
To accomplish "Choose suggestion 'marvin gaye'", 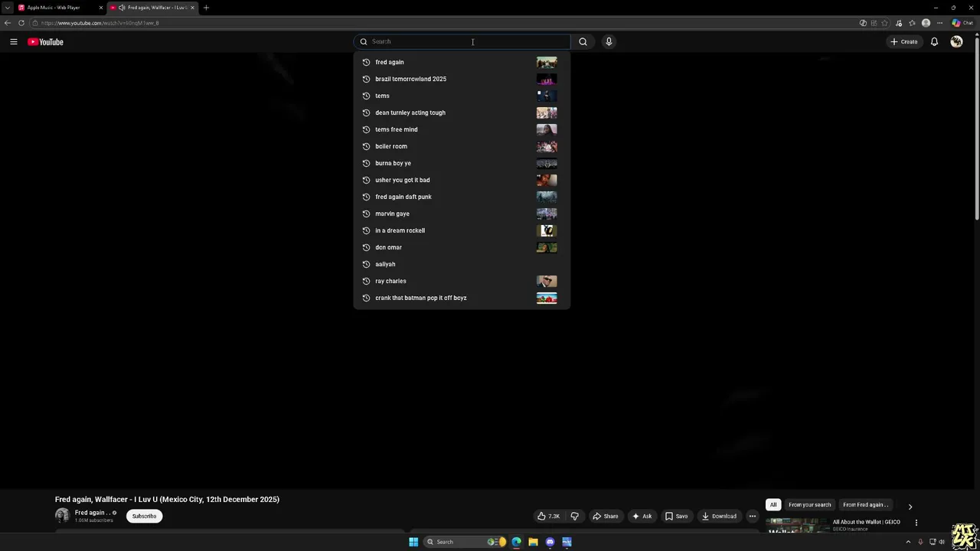I will tap(462, 214).
